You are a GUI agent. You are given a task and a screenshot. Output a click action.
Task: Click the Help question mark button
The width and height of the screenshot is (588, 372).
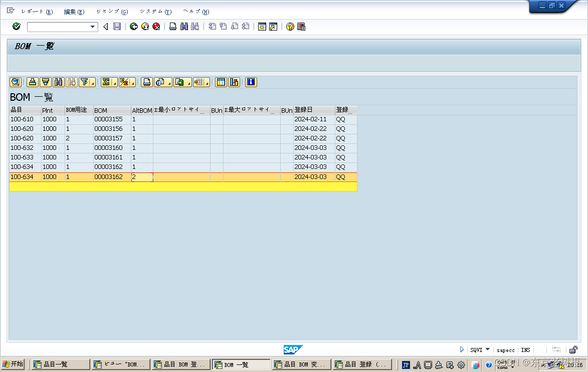[290, 27]
